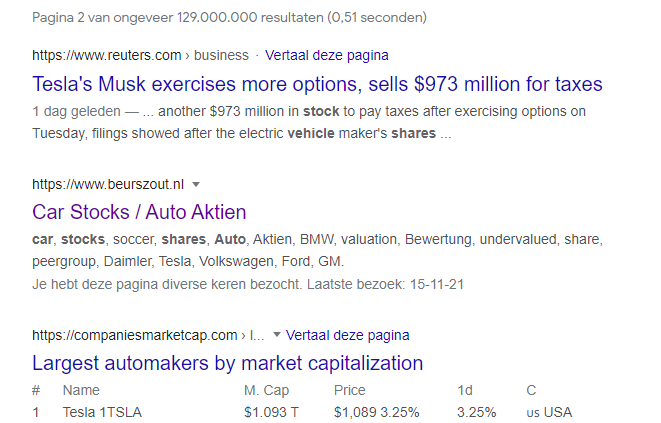This screenshot has height=423, width=661.
Task: Click the www.beurszout.nl URL text
Action: (109, 184)
